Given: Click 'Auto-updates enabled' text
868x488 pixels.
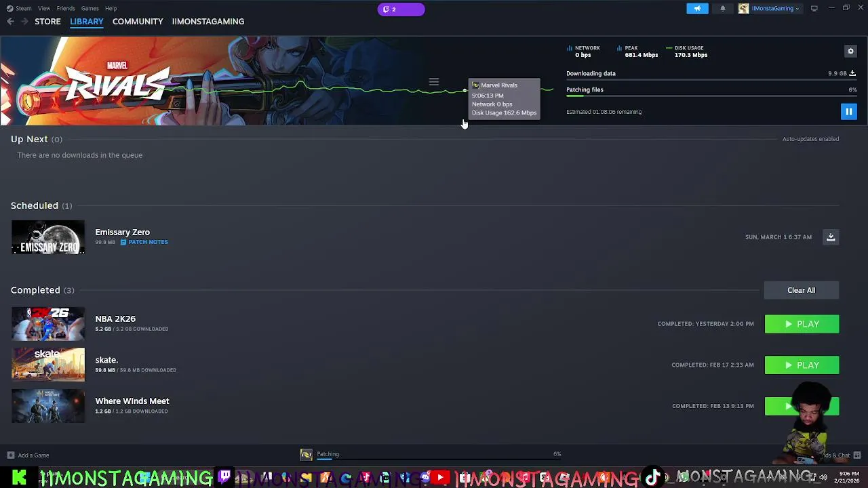Looking at the screenshot, I should (810, 139).
